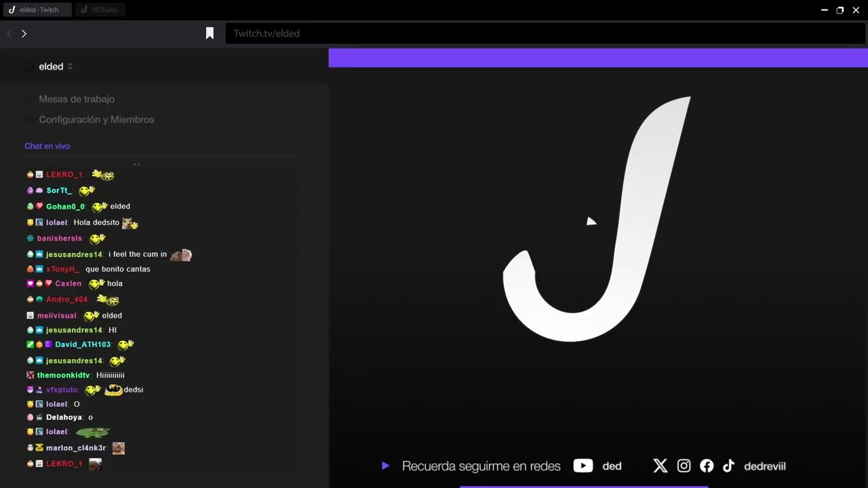868x488 pixels.
Task: Click the Instagram icon in stream footer
Action: click(x=684, y=466)
